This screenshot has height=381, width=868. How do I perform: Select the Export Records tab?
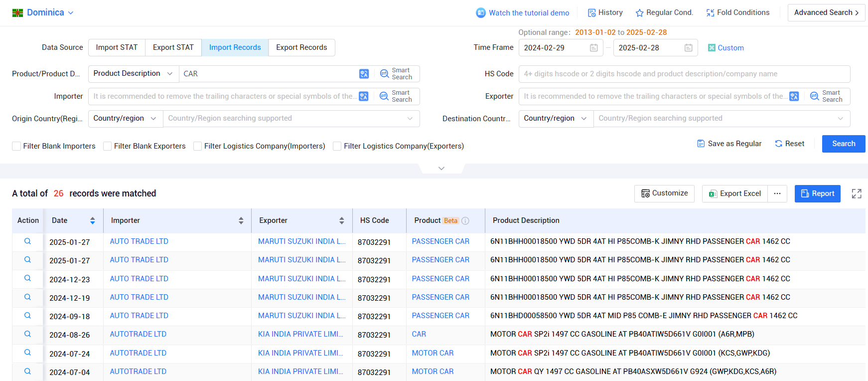click(301, 47)
